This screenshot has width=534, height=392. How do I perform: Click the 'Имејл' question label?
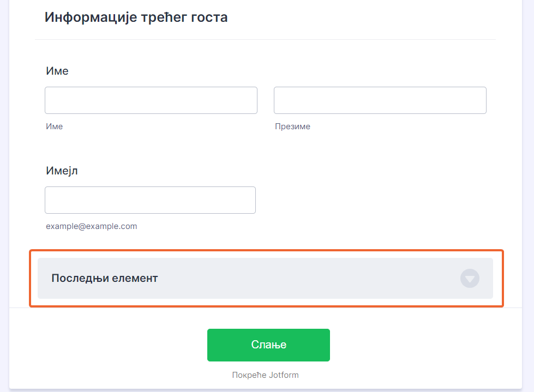[62, 171]
